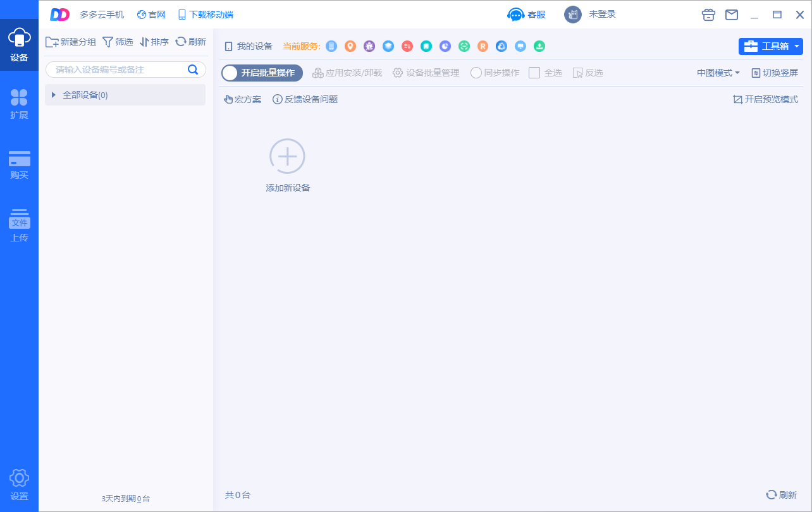
Task: Click the 未登录 user avatar
Action: coord(572,15)
